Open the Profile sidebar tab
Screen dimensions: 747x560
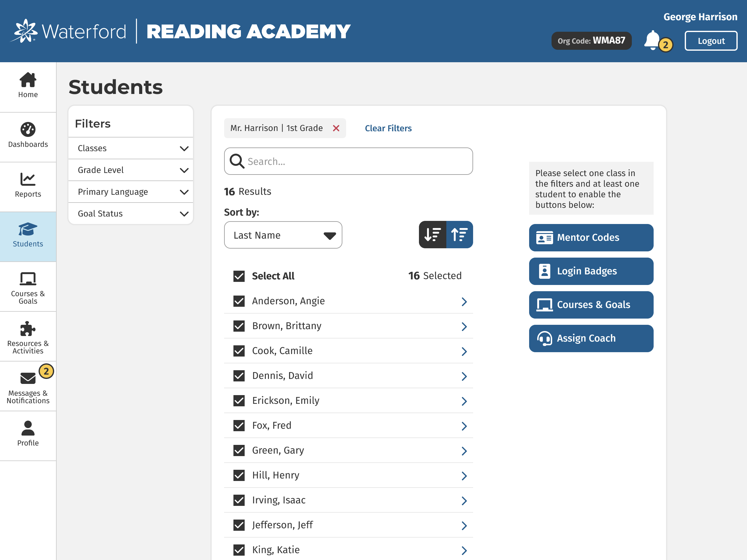point(28,434)
